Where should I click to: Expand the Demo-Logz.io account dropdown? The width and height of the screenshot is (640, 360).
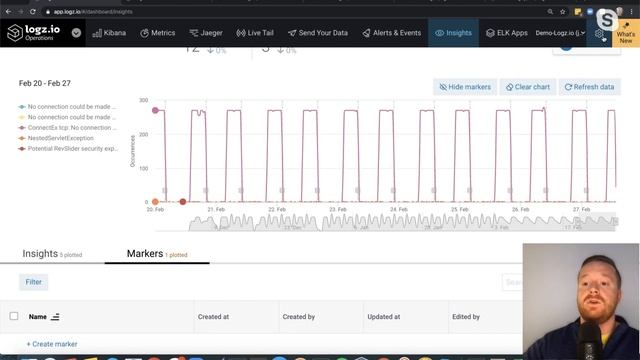(x=560, y=33)
